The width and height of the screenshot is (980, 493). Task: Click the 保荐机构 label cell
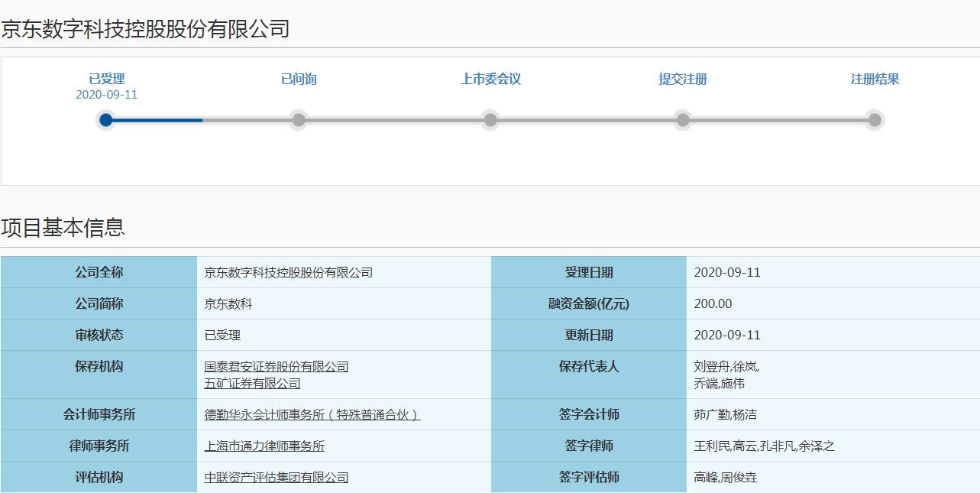tap(99, 375)
